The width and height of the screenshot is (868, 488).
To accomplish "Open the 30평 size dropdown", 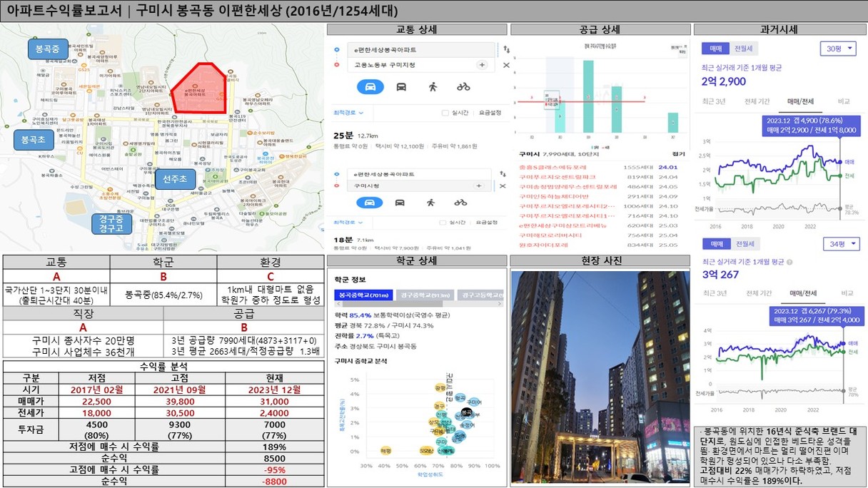I will (838, 49).
